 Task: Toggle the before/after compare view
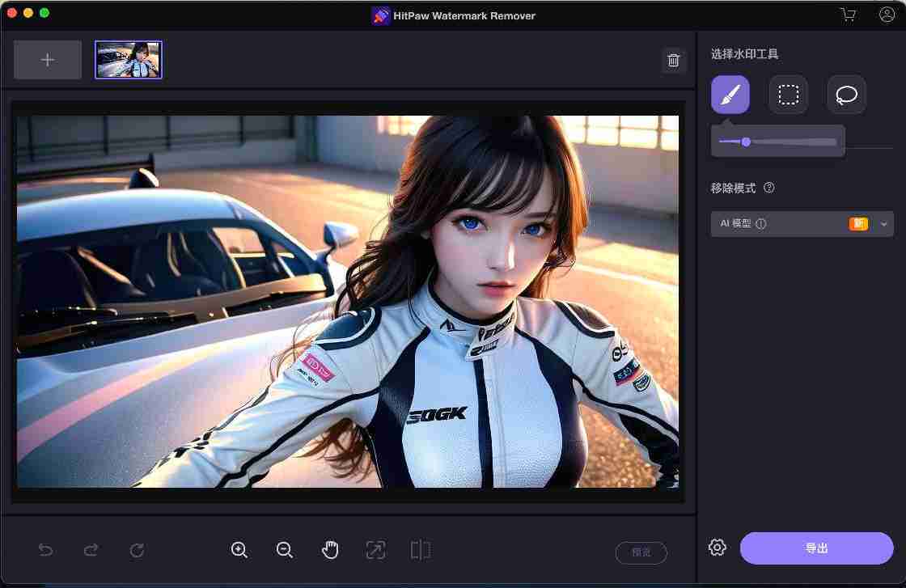[x=421, y=550]
